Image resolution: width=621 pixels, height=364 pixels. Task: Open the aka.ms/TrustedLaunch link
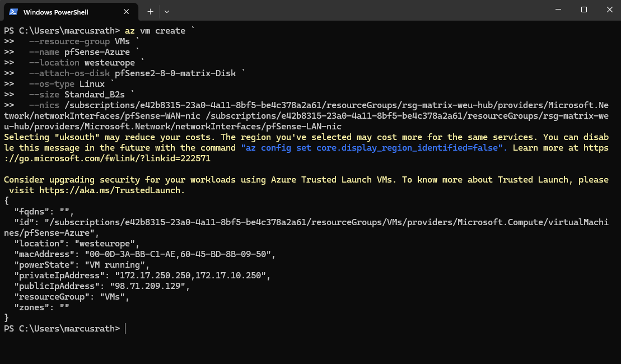(111, 190)
